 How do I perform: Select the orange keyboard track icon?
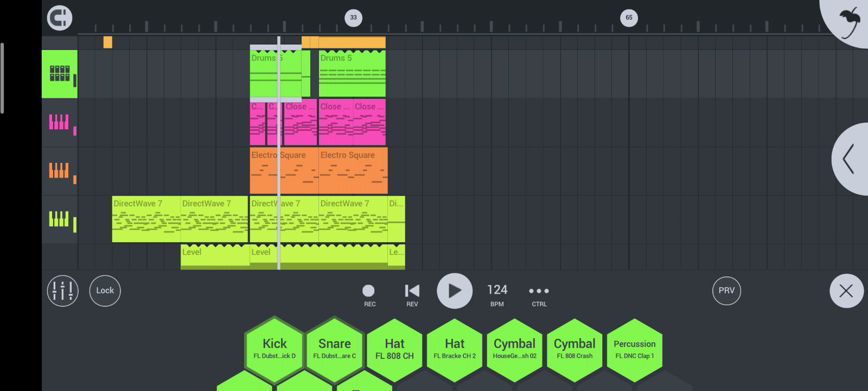[x=60, y=171]
